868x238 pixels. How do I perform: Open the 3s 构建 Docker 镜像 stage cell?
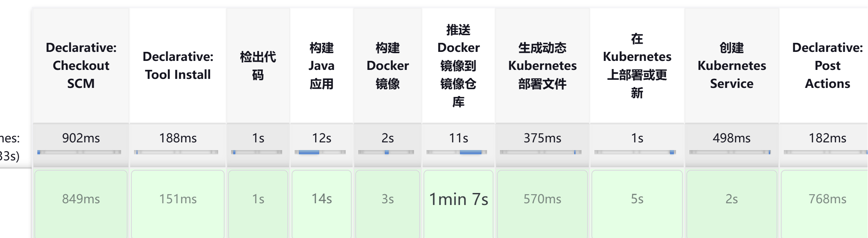point(387,199)
